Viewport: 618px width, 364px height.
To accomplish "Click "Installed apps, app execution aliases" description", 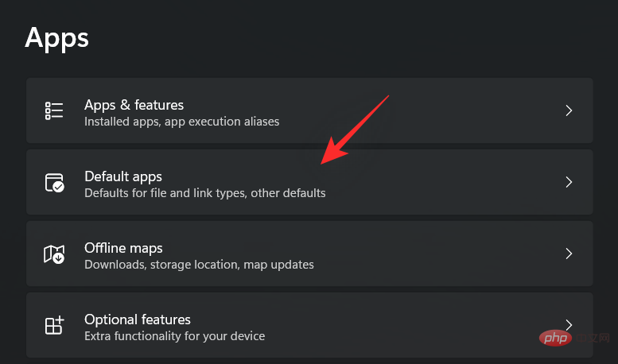I will 181,122.
